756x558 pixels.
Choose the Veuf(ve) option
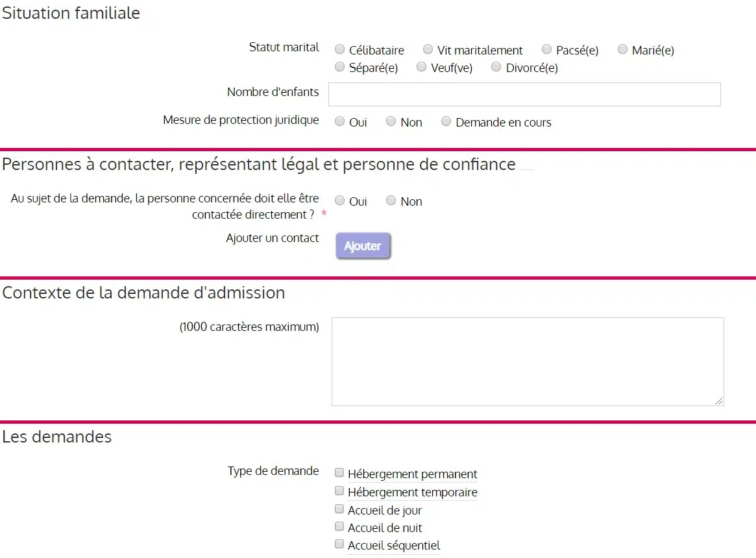pos(421,67)
